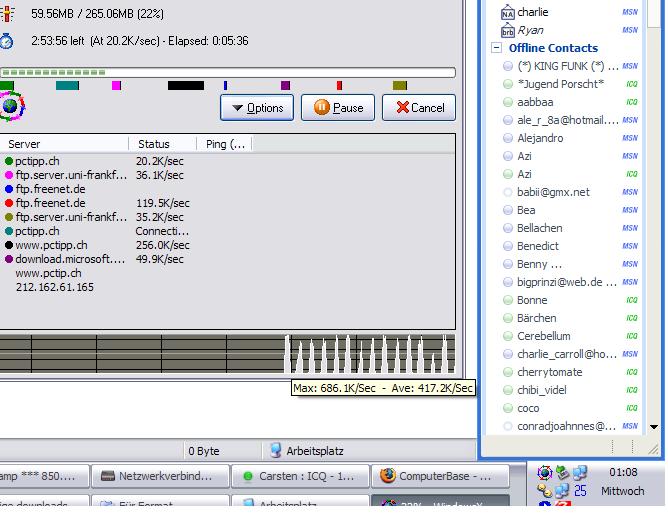Switch to the Netzwerkverbind taskbar window
This screenshot has height=519, width=668.
coord(160,476)
